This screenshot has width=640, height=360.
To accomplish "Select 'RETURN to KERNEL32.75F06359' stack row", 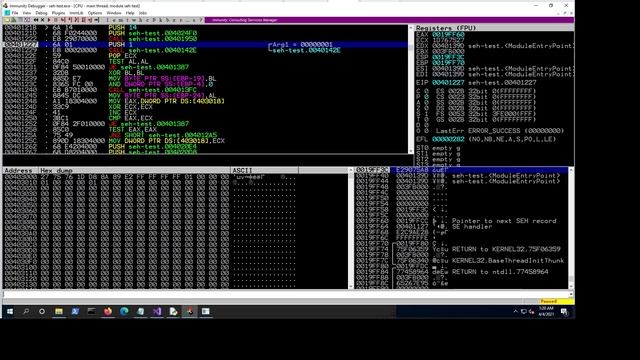I will (x=461, y=249).
